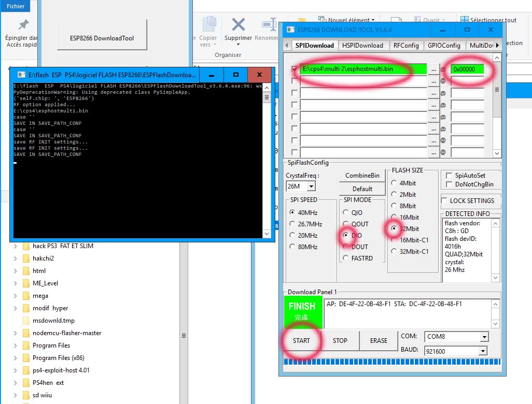Open the MultiDownload tab
Viewport: 532px width, 404px height.
(x=481, y=46)
